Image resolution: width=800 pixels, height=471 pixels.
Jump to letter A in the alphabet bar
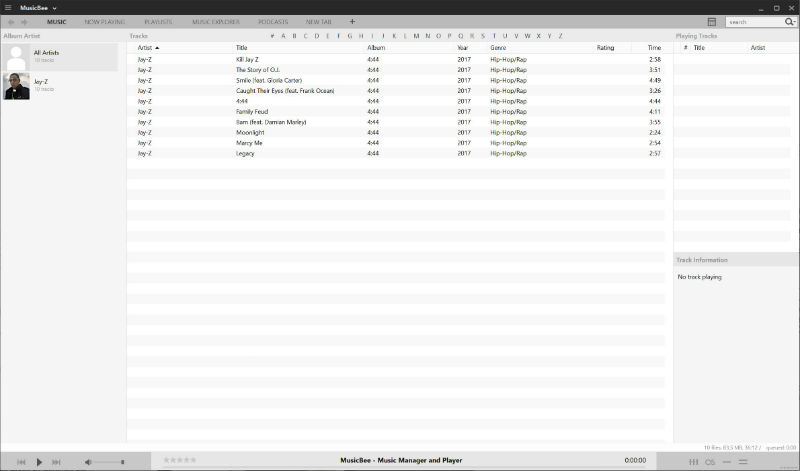point(283,36)
